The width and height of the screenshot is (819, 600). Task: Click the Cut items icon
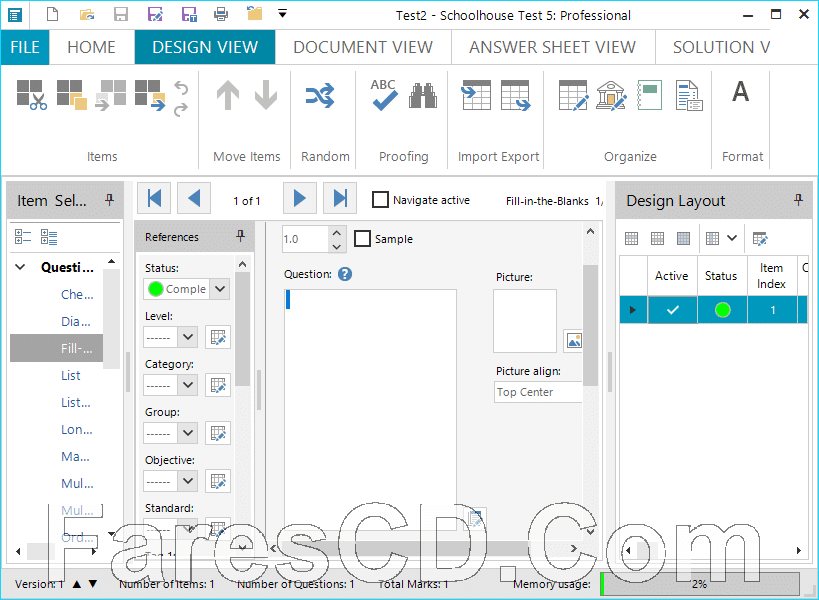pyautogui.click(x=31, y=95)
